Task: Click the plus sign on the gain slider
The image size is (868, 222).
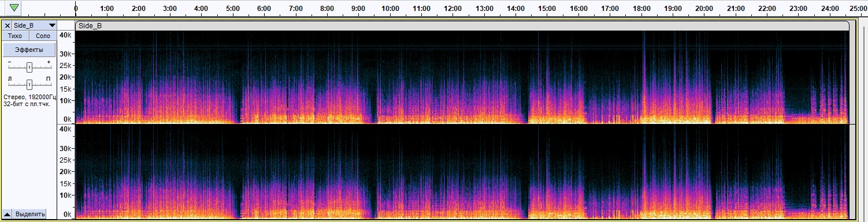Action: pyautogui.click(x=49, y=62)
